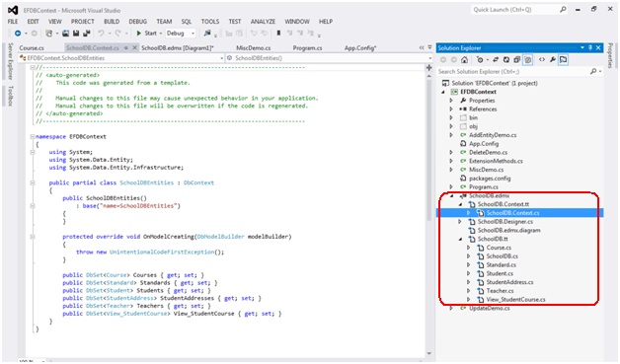
Task: Click the Find in Files toolbar icon
Action: pyautogui.click(x=207, y=34)
